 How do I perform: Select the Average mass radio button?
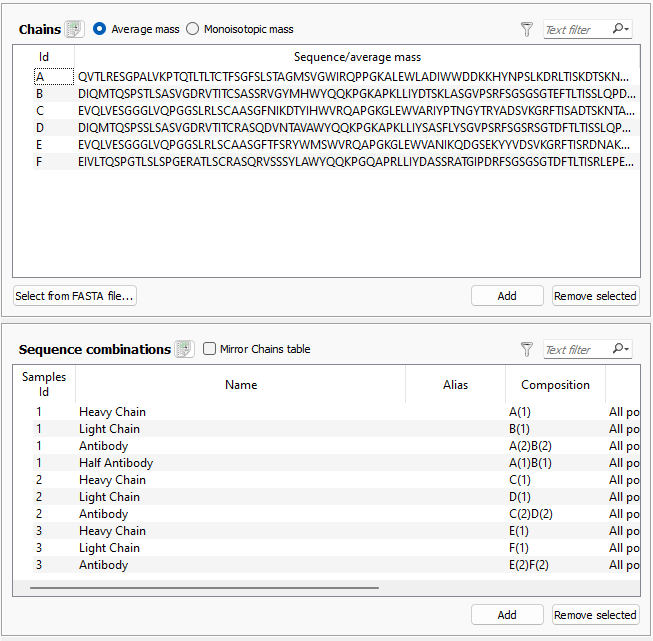pyautogui.click(x=100, y=29)
